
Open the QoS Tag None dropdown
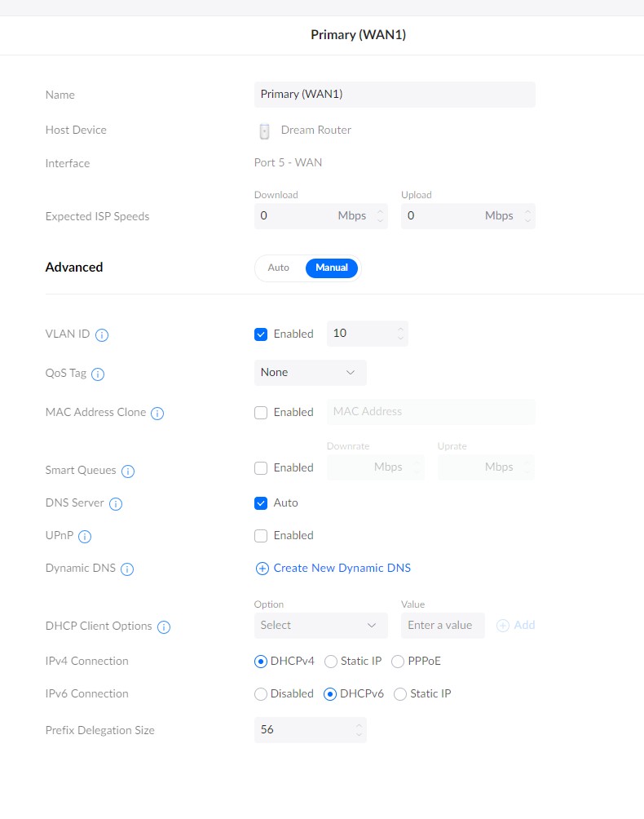coord(310,373)
